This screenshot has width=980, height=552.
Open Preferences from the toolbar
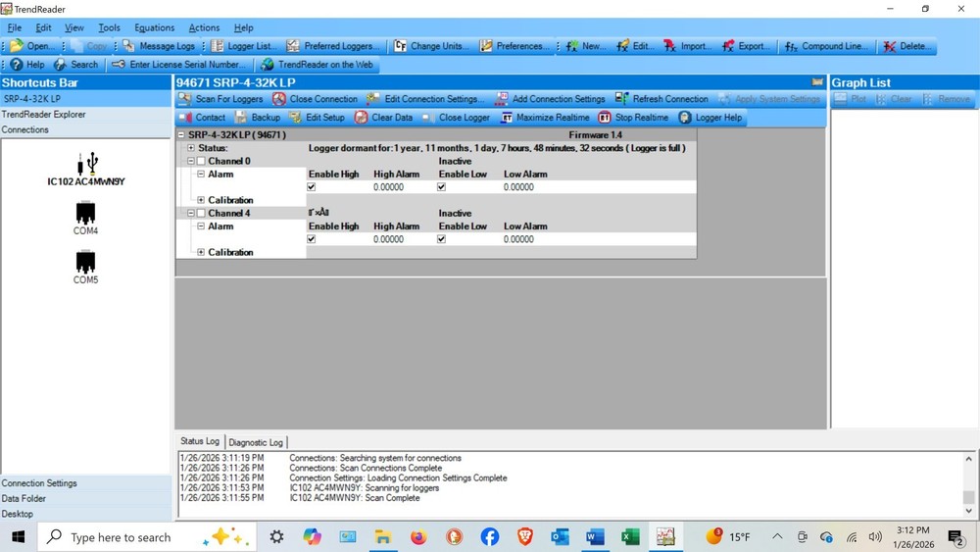[515, 46]
